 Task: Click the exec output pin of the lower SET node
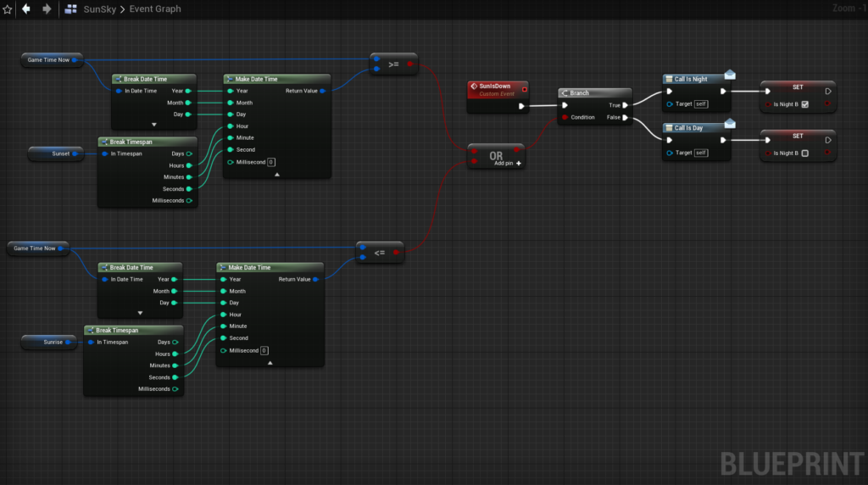coord(828,140)
